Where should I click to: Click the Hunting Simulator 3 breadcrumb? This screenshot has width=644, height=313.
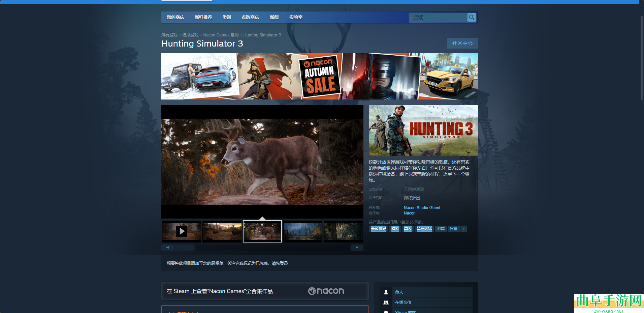click(262, 35)
